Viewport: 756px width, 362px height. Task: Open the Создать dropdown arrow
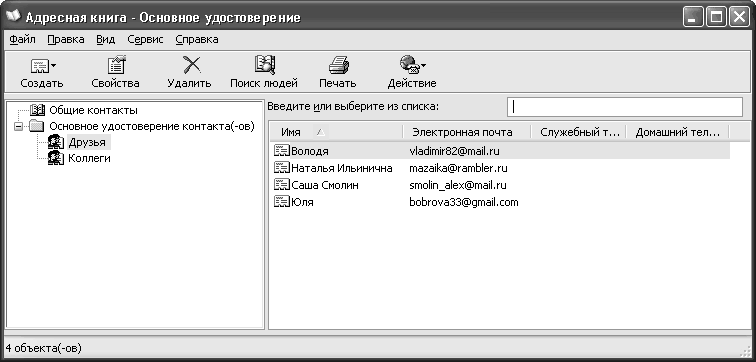[x=54, y=66]
